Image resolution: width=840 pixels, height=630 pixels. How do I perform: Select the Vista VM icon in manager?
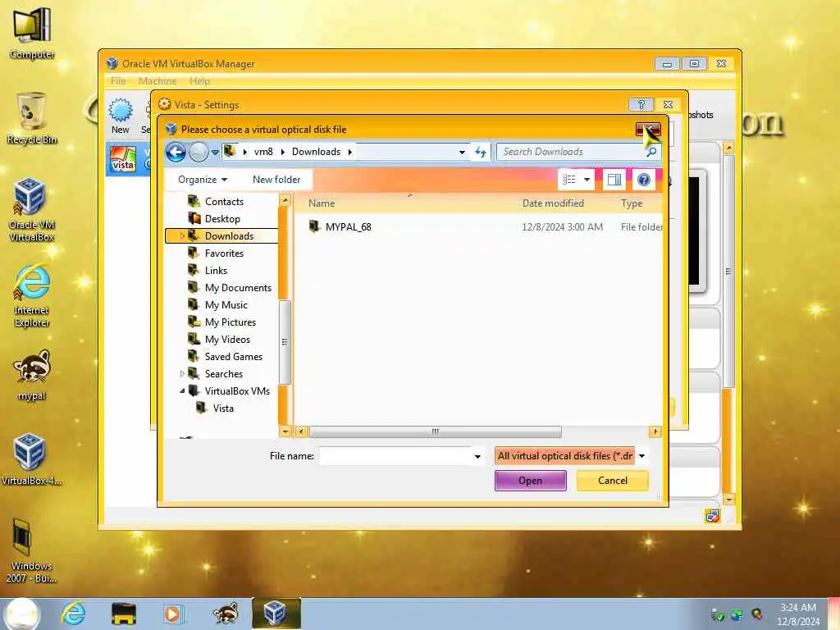[x=123, y=160]
